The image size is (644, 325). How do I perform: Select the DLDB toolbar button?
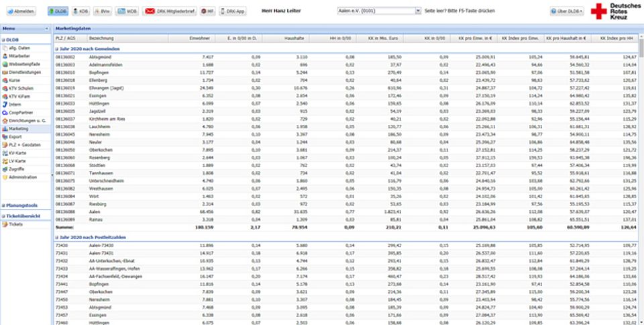(x=56, y=11)
